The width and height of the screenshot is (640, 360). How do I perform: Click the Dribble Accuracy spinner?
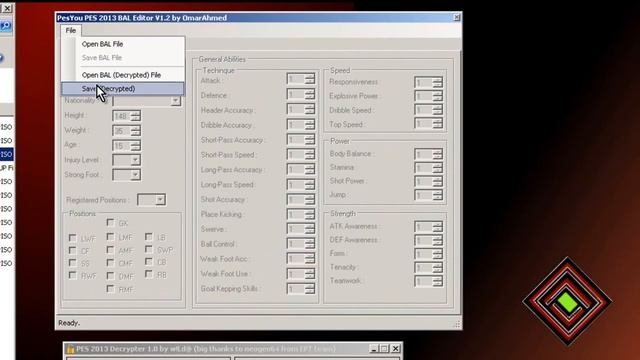(310, 124)
